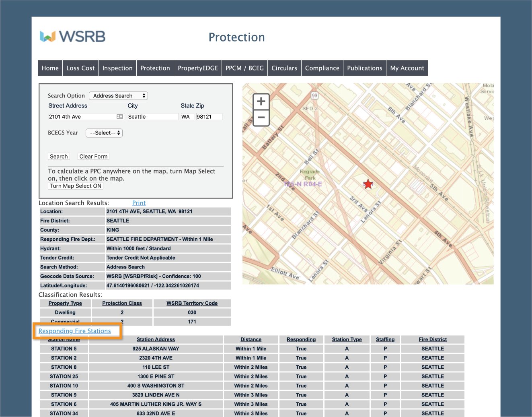Click the Highway 99 shield on map
532x417 pixels.
tap(314, 96)
